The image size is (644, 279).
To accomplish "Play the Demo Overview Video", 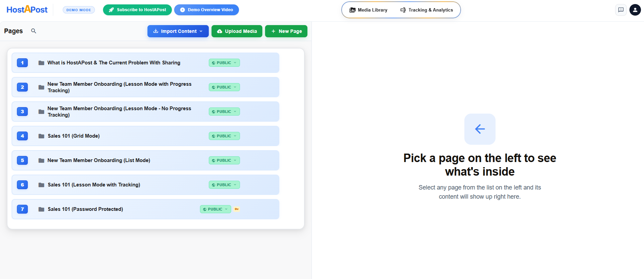I will (206, 10).
